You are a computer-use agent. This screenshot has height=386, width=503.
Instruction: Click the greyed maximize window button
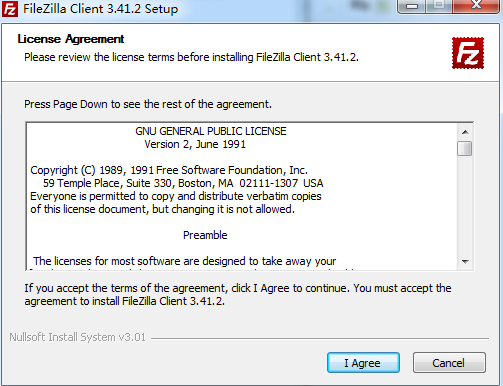(439, 5)
